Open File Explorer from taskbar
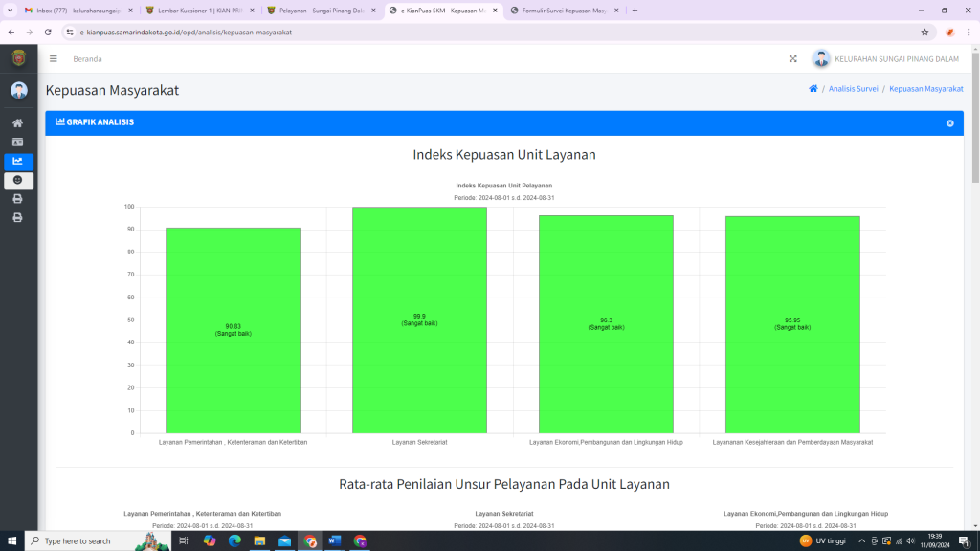Image resolution: width=980 pixels, height=551 pixels. [259, 541]
